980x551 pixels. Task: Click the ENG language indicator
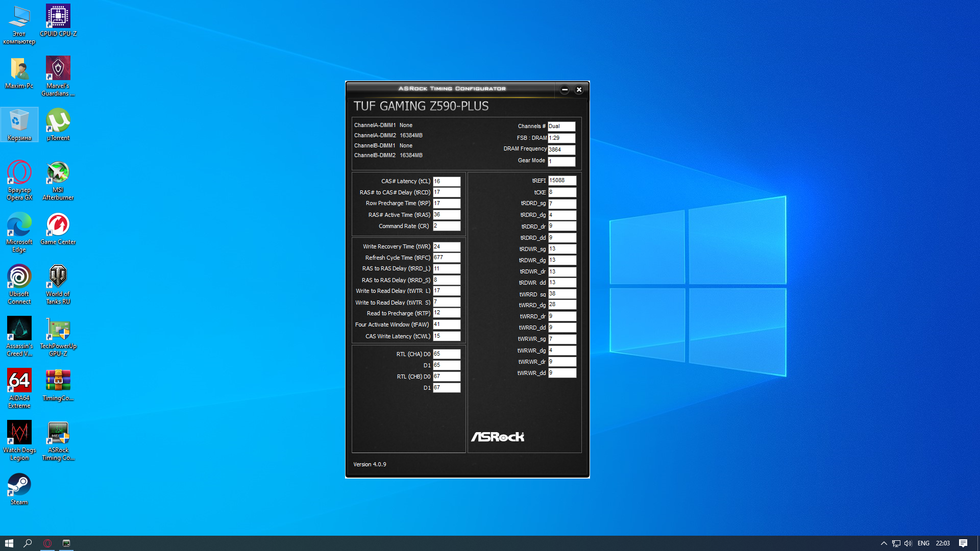coord(923,543)
